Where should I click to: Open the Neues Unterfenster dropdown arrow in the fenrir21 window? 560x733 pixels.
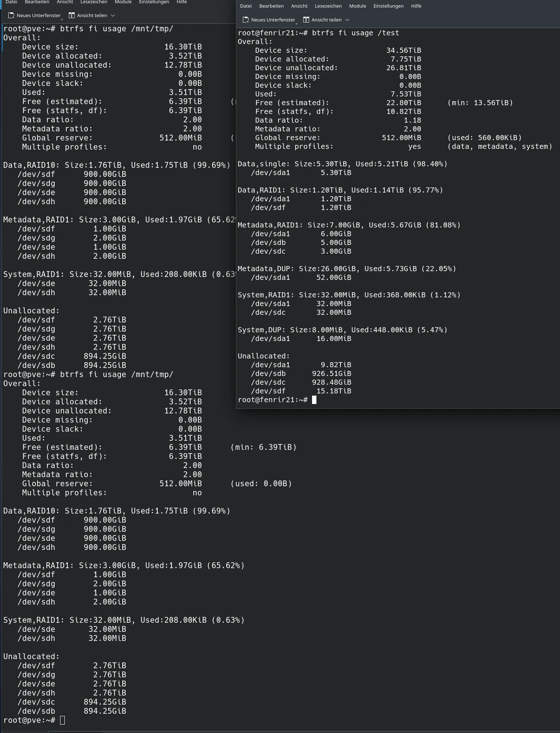coord(297,23)
